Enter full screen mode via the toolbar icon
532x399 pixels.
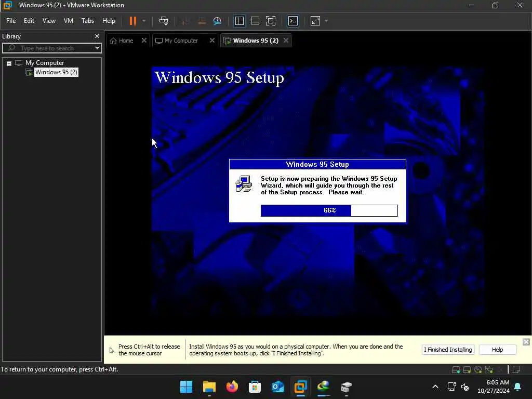click(270, 21)
